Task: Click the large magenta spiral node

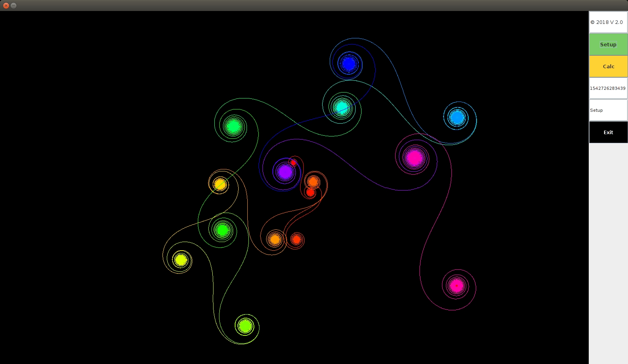Action: (x=414, y=158)
